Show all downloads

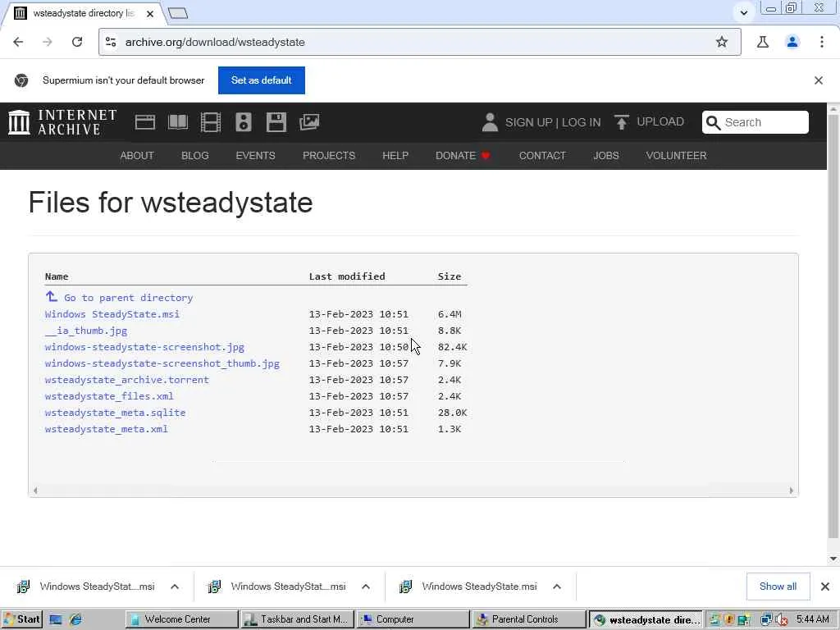click(x=778, y=587)
